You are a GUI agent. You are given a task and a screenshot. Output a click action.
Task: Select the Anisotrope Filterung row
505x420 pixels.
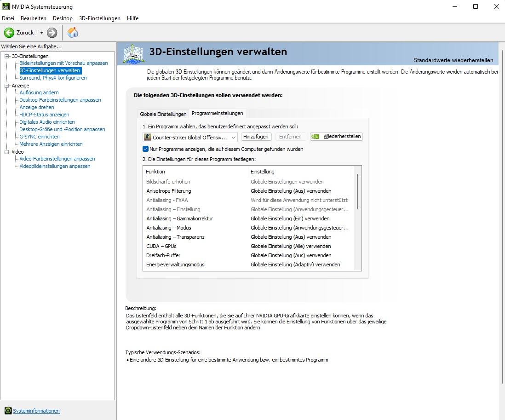[x=248, y=191]
